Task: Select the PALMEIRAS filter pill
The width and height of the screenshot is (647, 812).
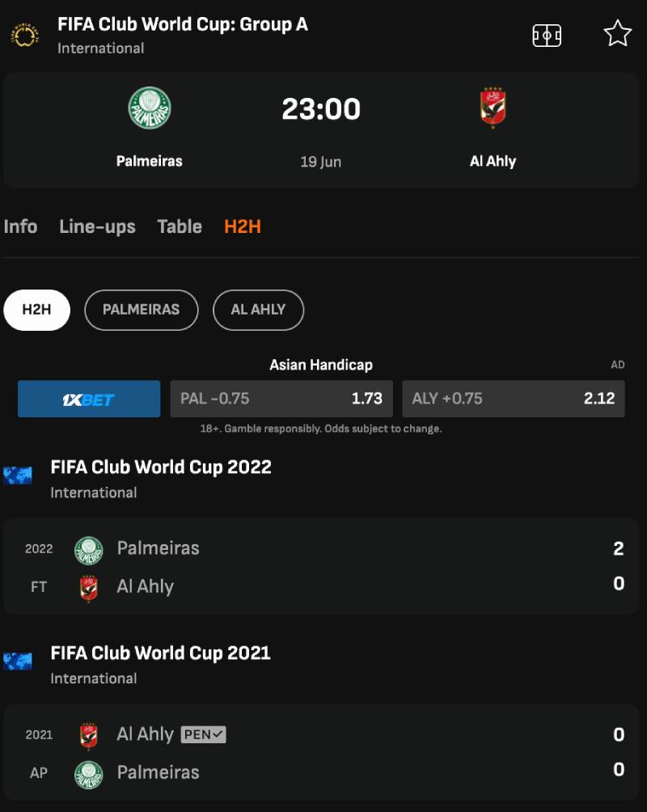Action: point(141,310)
